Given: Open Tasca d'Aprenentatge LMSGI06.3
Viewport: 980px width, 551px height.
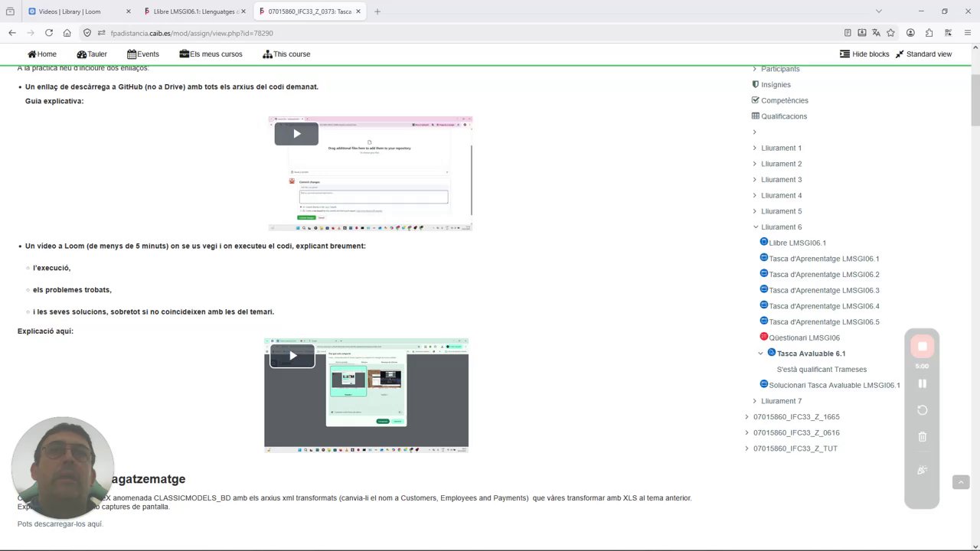Looking at the screenshot, I should click(824, 290).
